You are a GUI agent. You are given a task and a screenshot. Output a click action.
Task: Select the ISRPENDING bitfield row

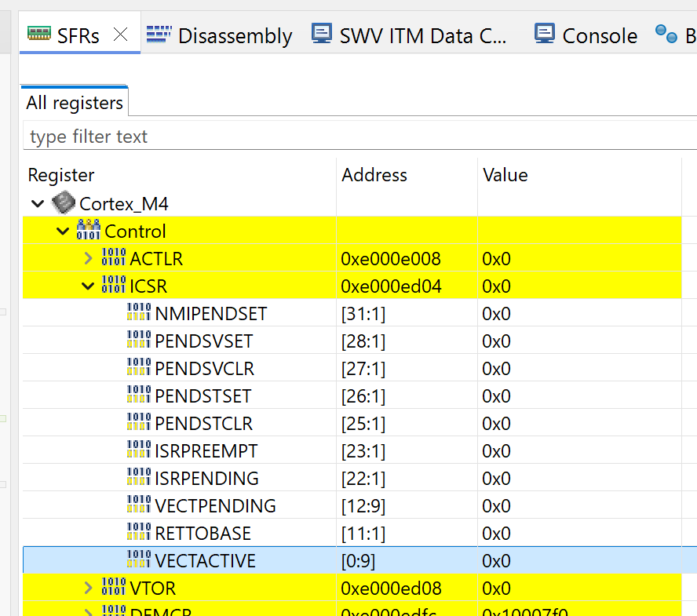pos(352,479)
